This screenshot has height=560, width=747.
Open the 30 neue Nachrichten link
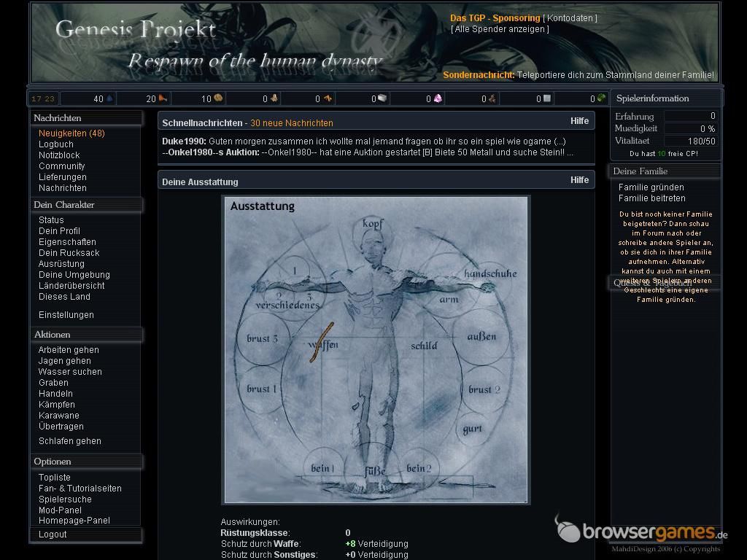(292, 123)
